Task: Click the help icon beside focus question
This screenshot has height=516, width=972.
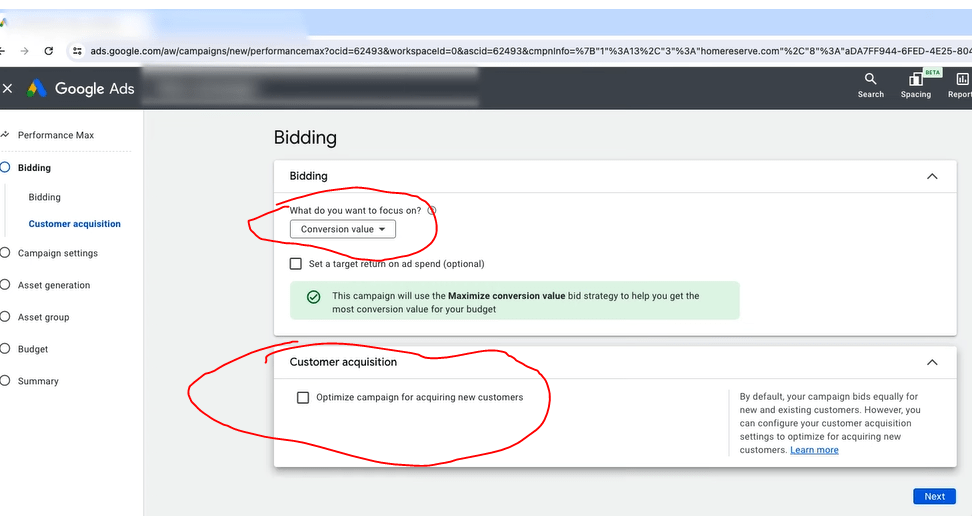Action: pos(432,211)
